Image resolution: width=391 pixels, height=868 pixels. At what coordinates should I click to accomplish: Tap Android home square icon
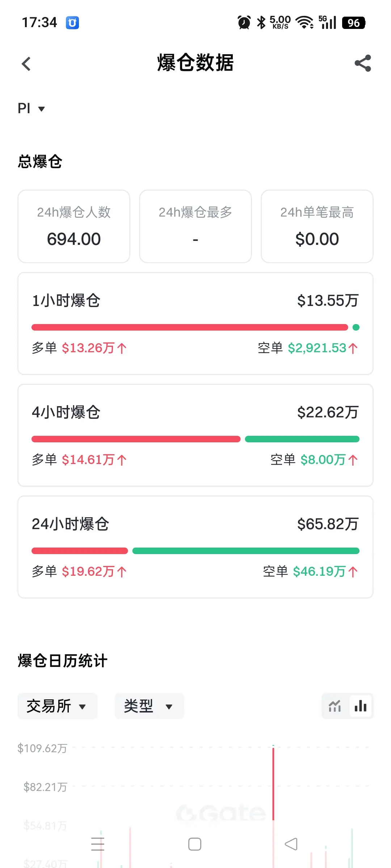[x=195, y=844]
